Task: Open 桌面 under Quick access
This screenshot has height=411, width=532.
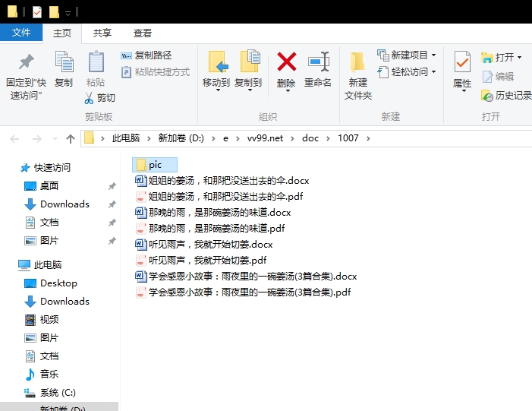Action: [x=42, y=186]
